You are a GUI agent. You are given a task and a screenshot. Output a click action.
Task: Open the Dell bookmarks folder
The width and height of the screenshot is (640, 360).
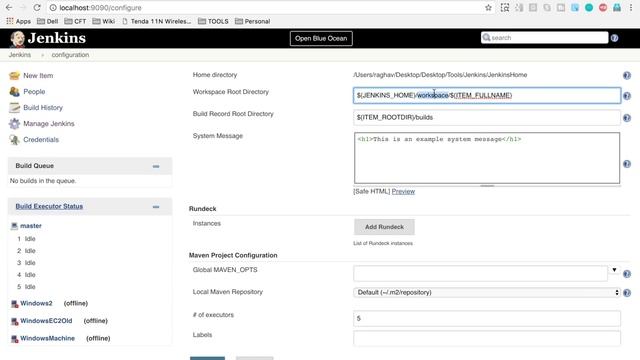point(47,21)
